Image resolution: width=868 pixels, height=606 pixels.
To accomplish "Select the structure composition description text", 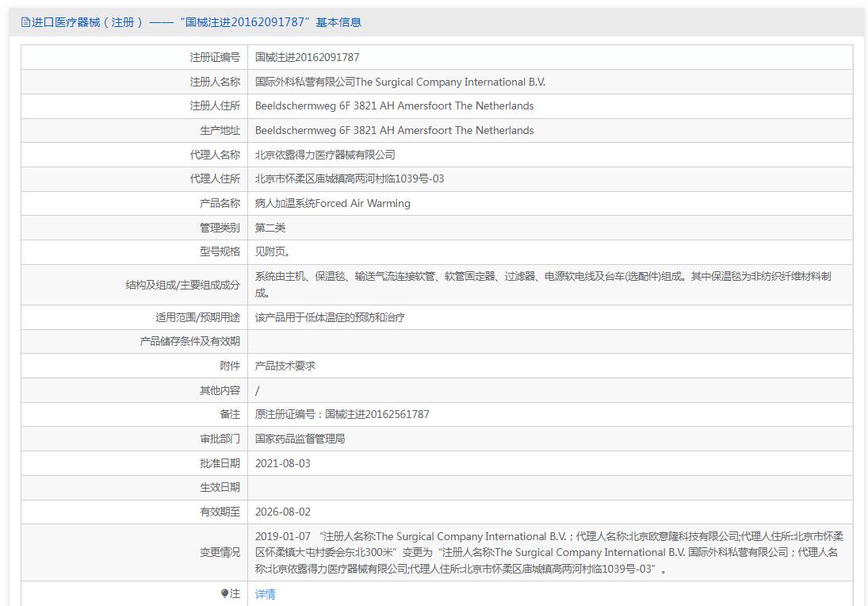I will (x=543, y=284).
